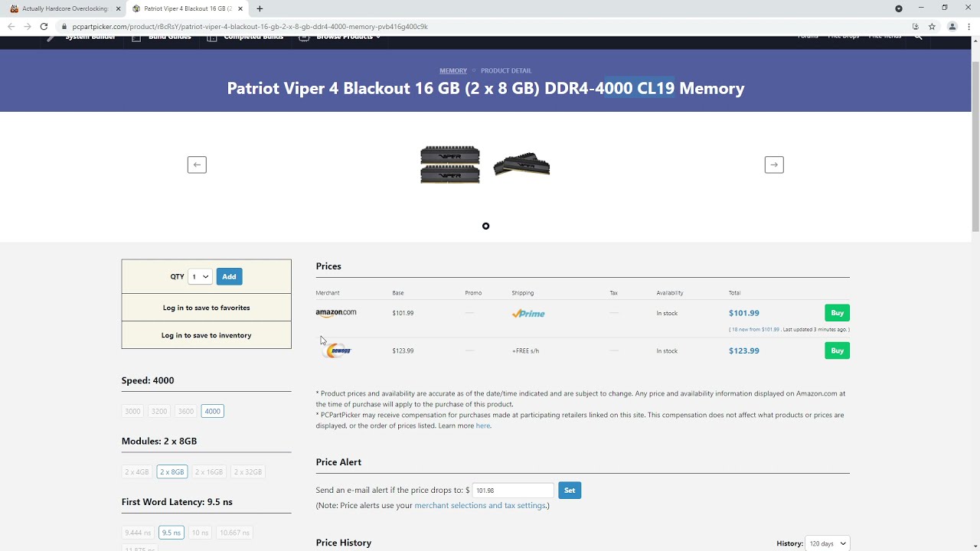The image size is (980, 551).
Task: Click the $123.99 Newegg base price
Action: (x=403, y=350)
